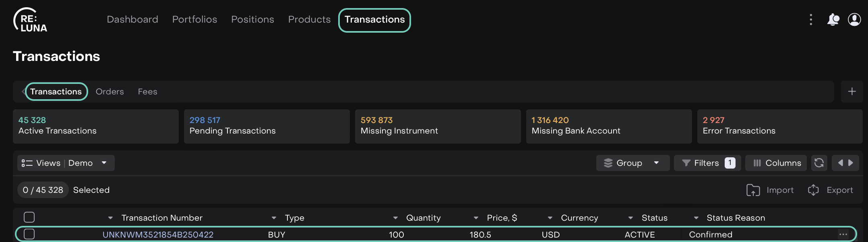Open the Columns chooser
The height and width of the screenshot is (242, 868).
tap(776, 163)
